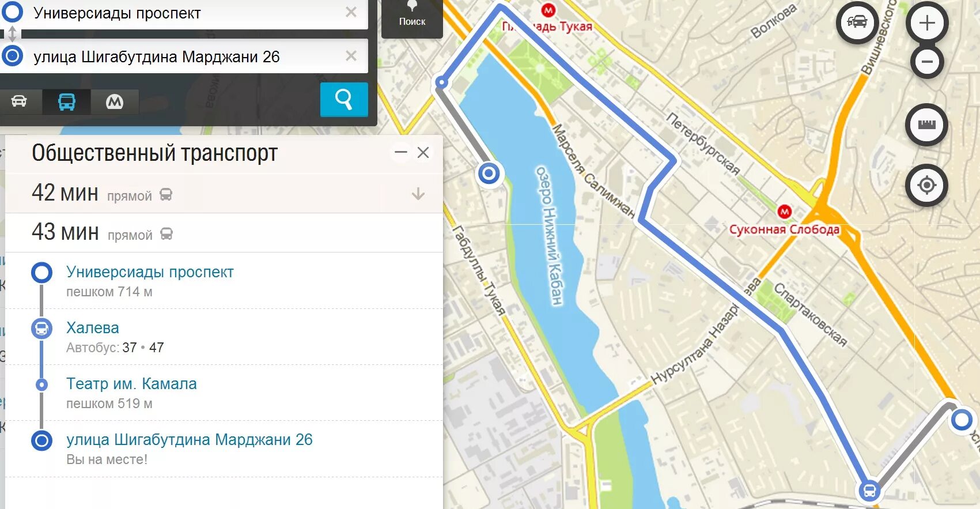Viewport: 980px width, 509px height.
Task: Click the Суконная Слобода metro marker
Action: (784, 212)
